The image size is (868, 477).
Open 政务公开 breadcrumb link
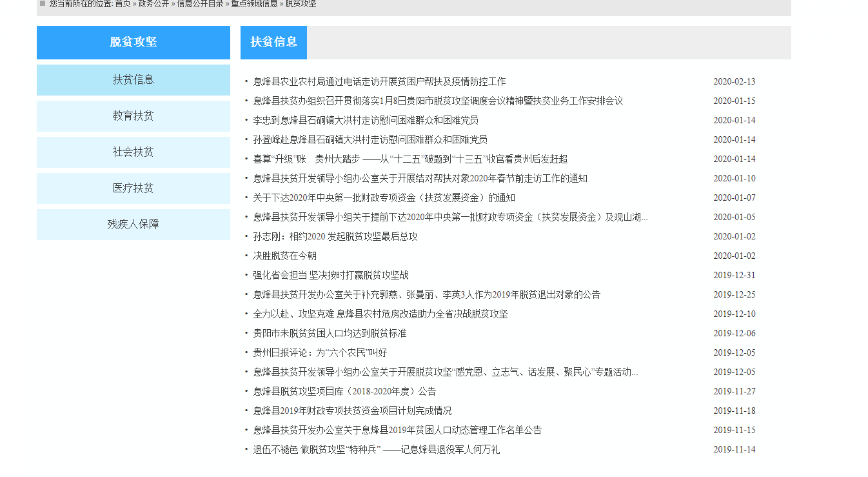[x=153, y=4]
